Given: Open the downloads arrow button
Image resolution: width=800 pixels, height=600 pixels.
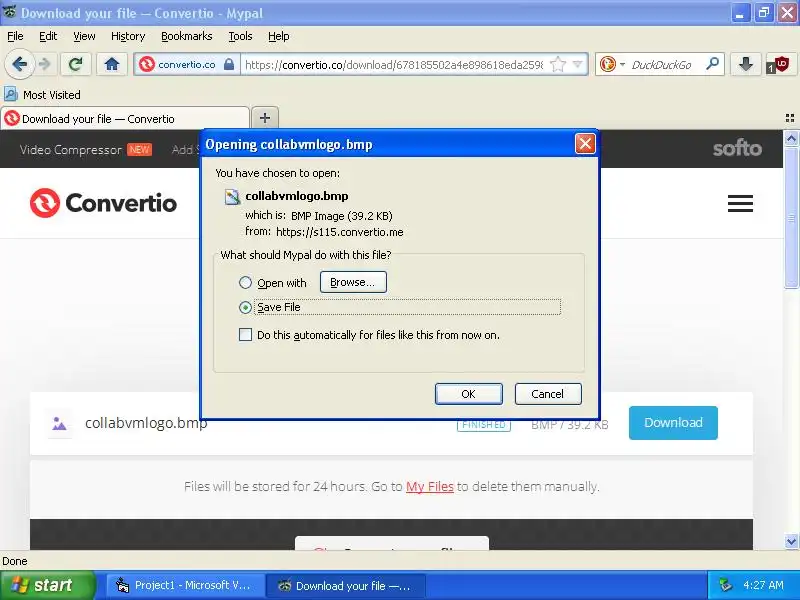Looking at the screenshot, I should click(x=746, y=64).
